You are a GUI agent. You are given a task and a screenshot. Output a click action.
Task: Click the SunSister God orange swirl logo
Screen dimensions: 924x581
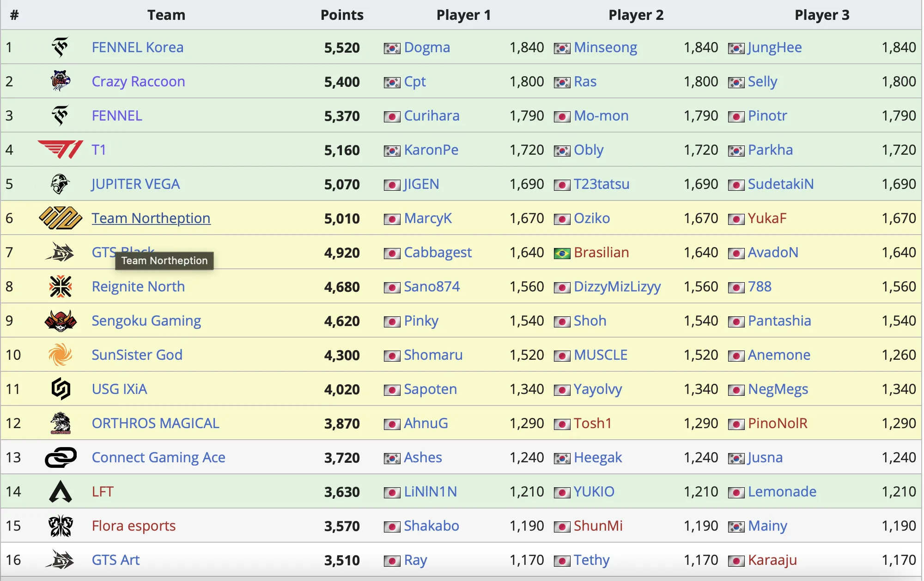(61, 355)
